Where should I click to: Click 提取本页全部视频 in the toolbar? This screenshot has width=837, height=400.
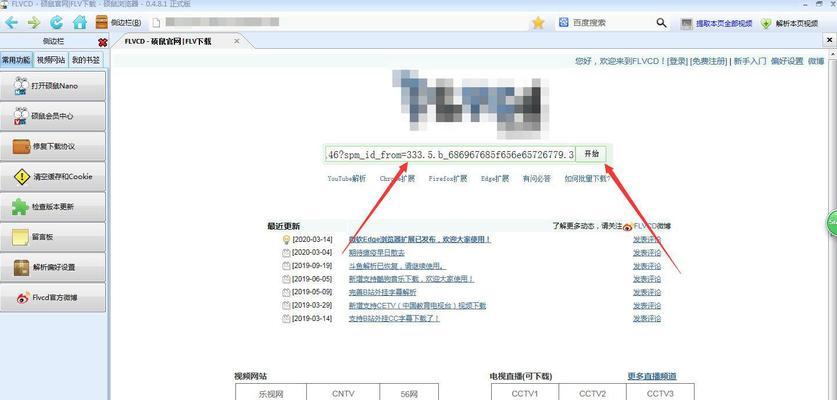[x=716, y=23]
